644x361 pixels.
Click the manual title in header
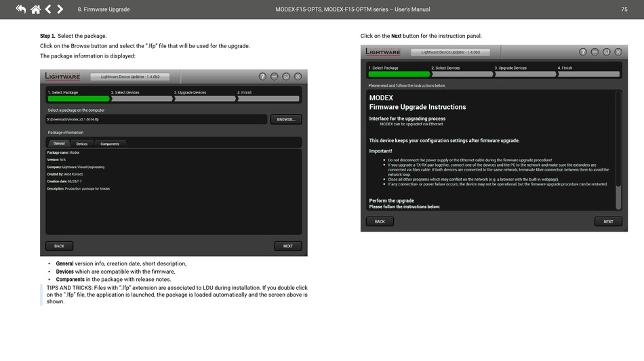353,9
